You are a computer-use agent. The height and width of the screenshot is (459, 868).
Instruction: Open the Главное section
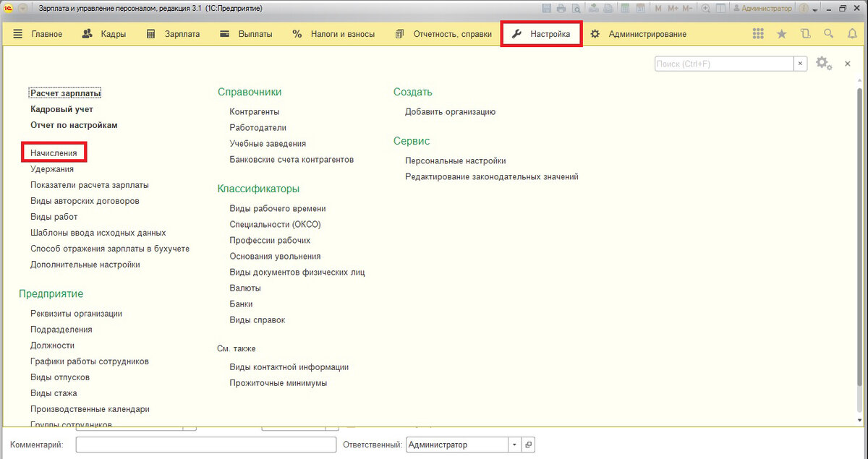point(38,34)
